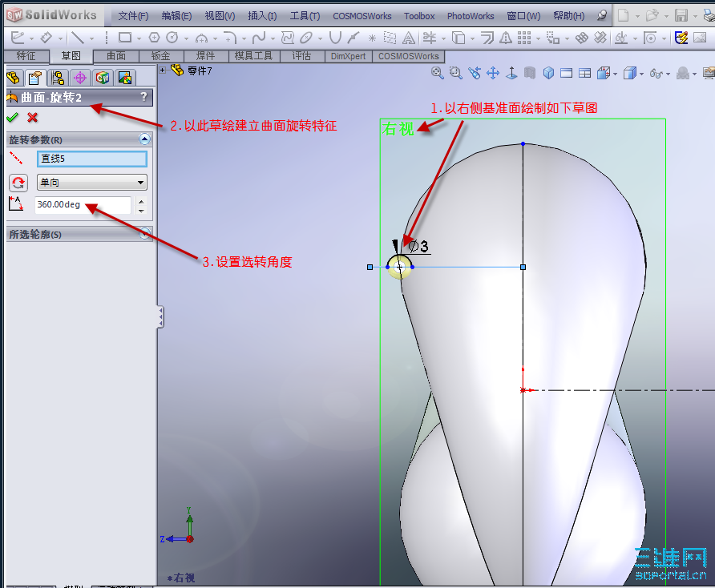Select the Linear Sketch Pattern tool

pos(524,38)
